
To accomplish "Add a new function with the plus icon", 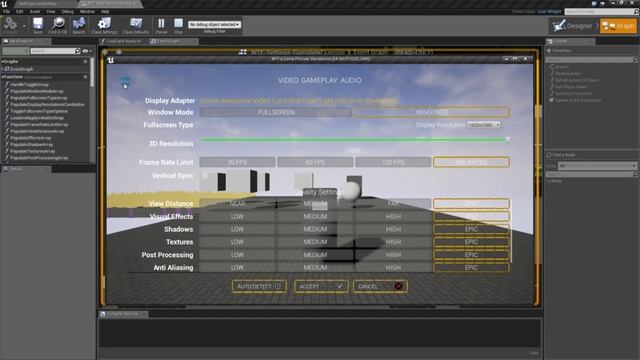I will tap(85, 77).
